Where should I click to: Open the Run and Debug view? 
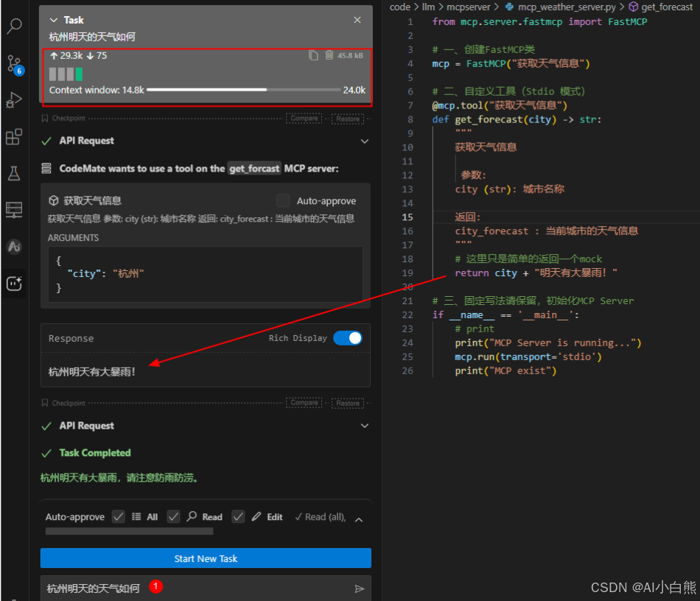point(14,100)
